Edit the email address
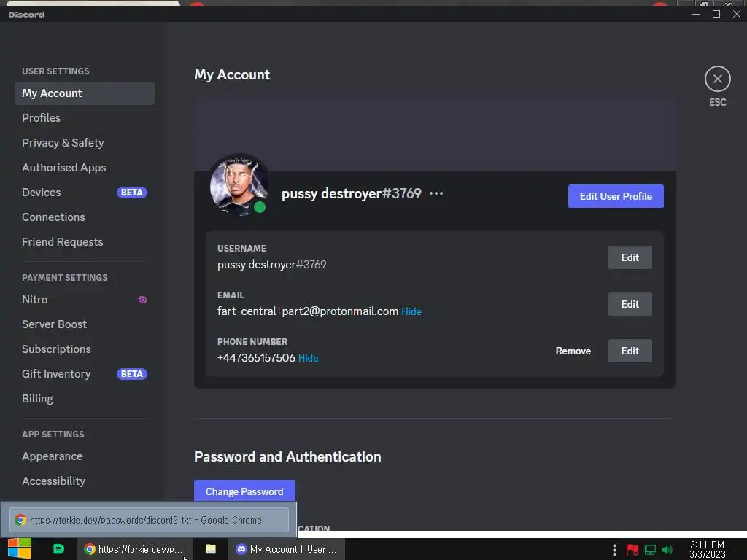This screenshot has height=560, width=747. click(630, 304)
